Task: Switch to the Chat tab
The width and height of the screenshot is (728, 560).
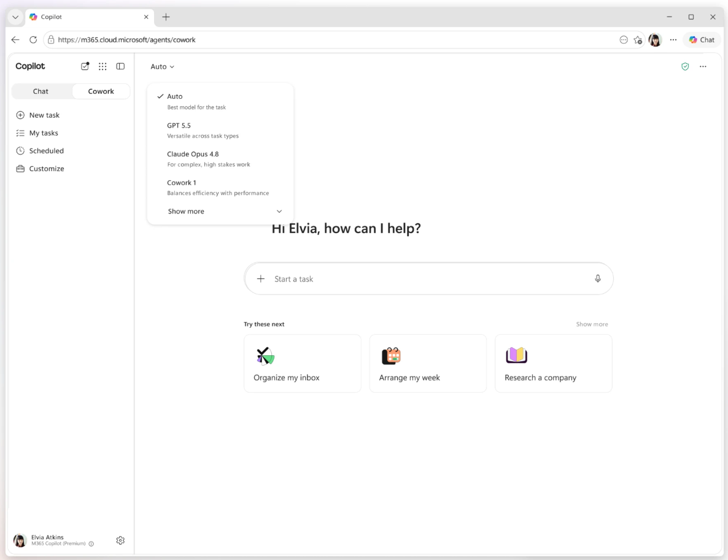Action: pos(41,91)
